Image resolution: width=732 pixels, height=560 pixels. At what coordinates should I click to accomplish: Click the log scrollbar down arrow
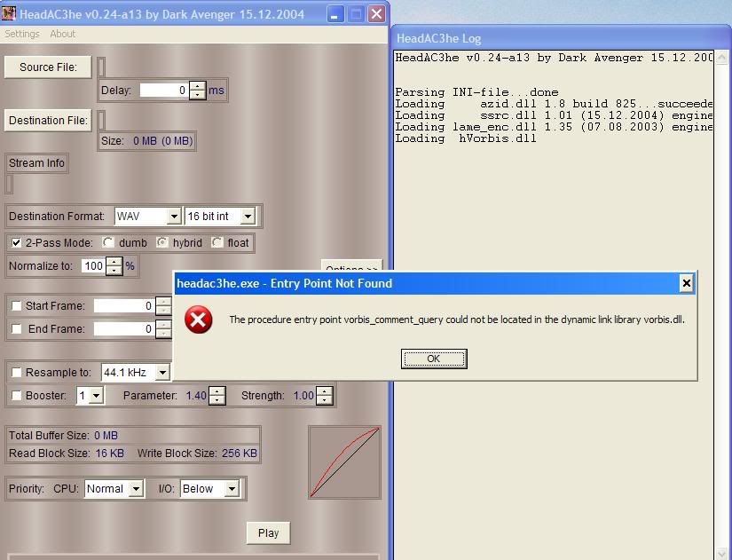[721, 553]
